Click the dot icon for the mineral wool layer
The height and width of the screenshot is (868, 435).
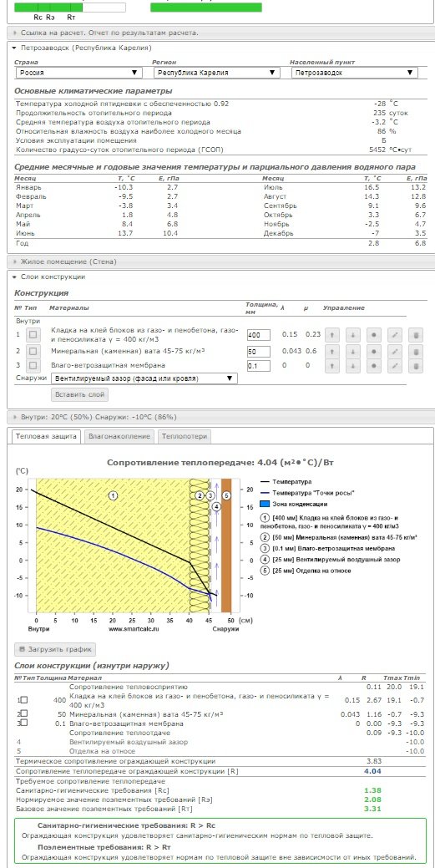point(374,351)
